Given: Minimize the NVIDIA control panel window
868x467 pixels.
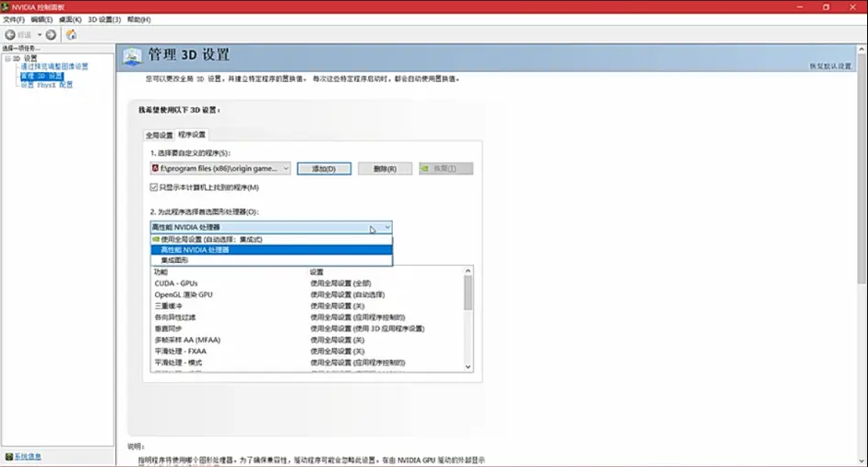Looking at the screenshot, I should click(x=800, y=6).
